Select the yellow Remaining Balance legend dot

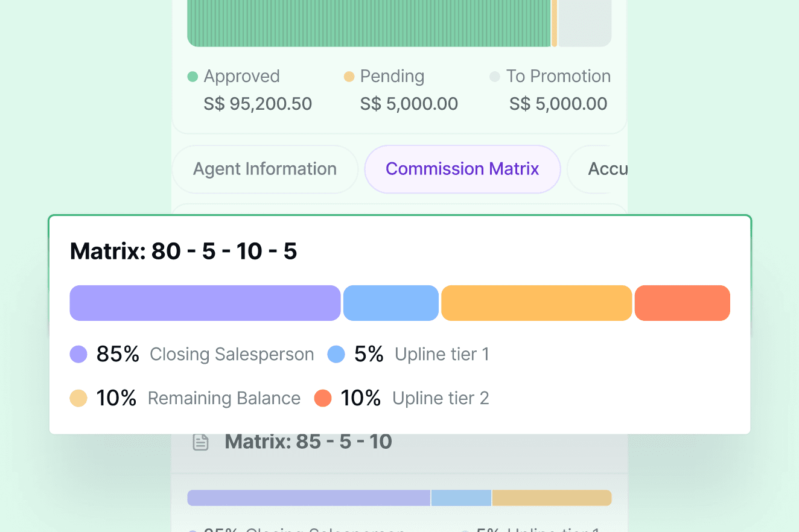click(78, 398)
